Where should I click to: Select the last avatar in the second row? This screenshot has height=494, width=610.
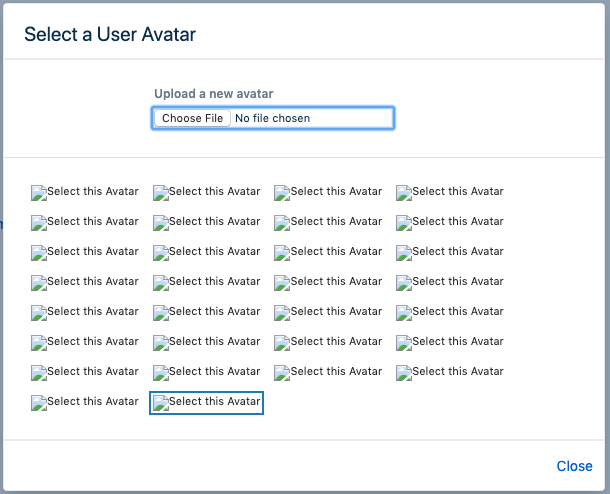click(450, 222)
